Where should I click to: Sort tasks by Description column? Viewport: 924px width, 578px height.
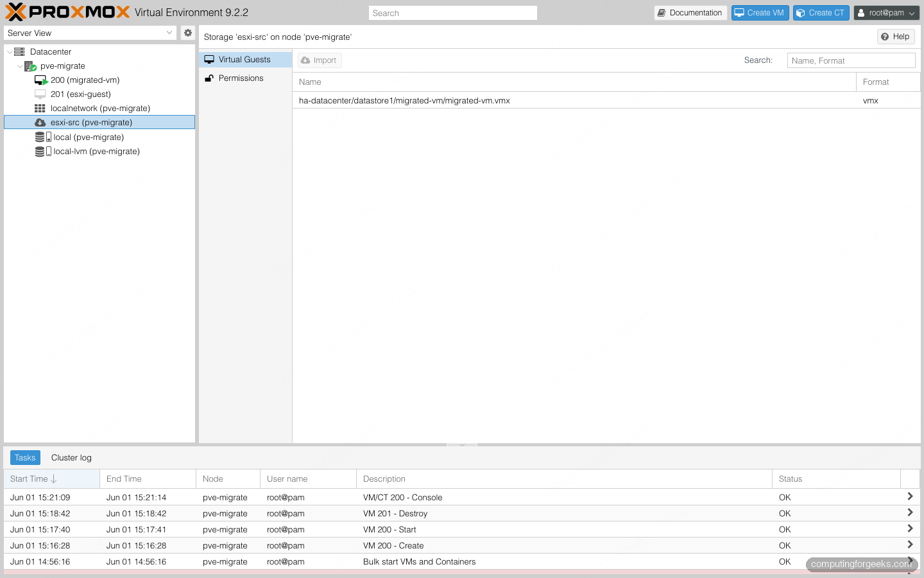pos(564,479)
